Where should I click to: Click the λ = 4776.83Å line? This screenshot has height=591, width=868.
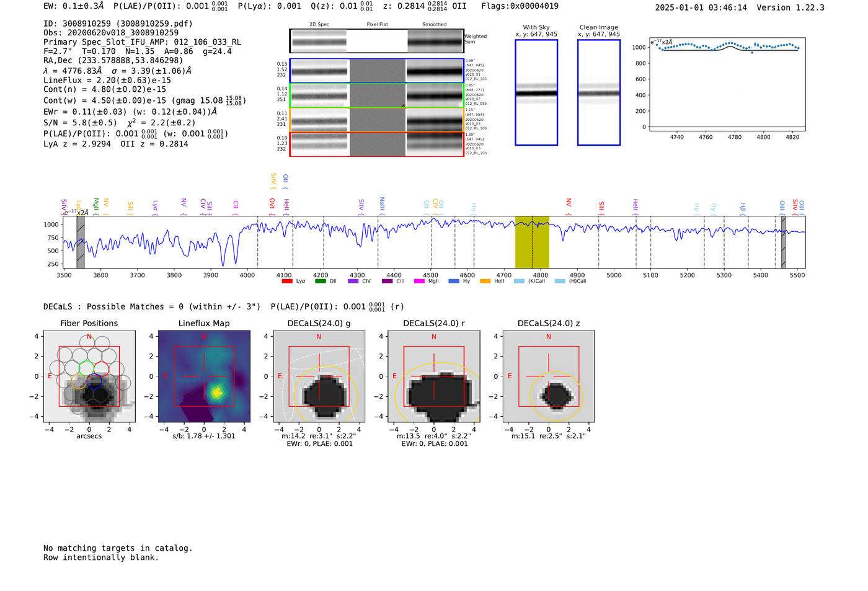coord(118,71)
